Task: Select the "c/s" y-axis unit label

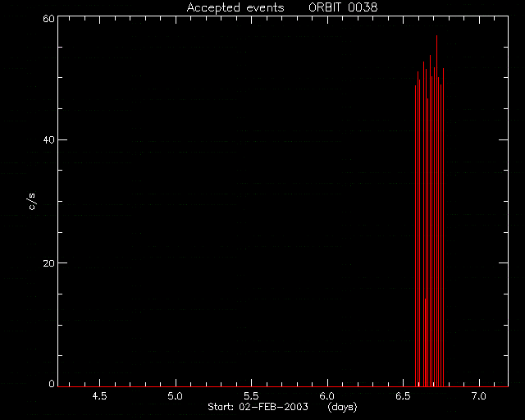Action: pos(31,202)
